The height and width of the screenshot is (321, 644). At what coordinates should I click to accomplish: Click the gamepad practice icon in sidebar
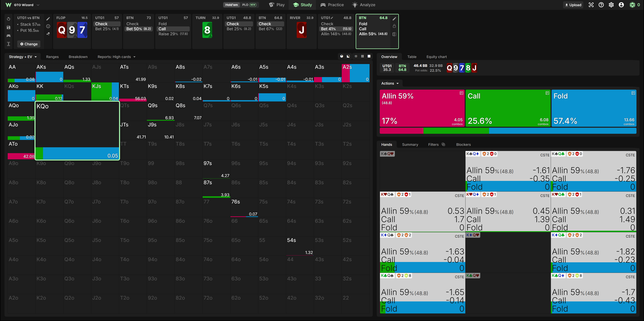[9, 36]
